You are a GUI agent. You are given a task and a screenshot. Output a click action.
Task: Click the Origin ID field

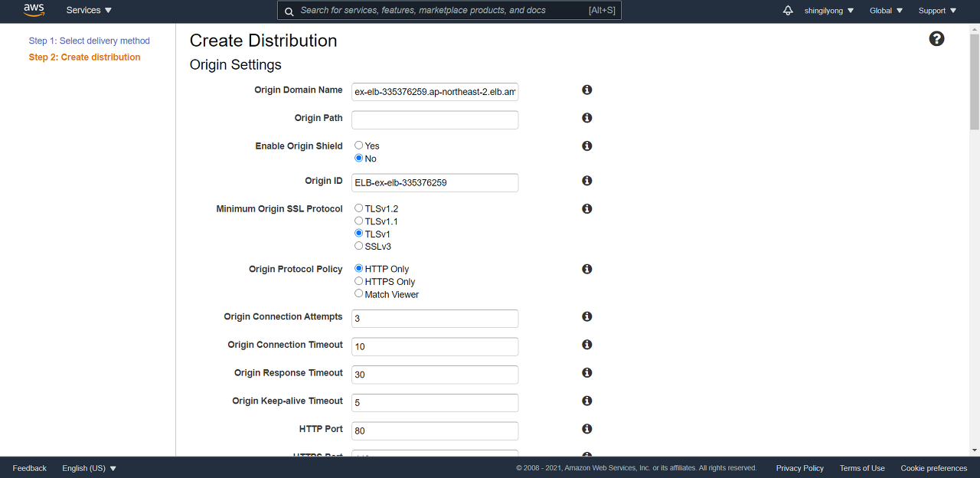tap(435, 183)
